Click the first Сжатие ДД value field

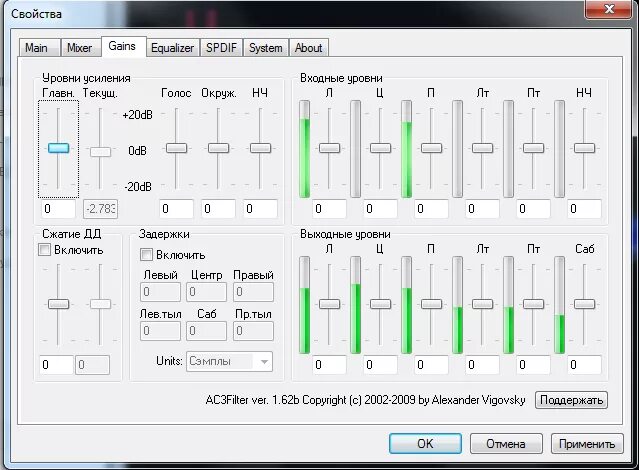click(56, 365)
